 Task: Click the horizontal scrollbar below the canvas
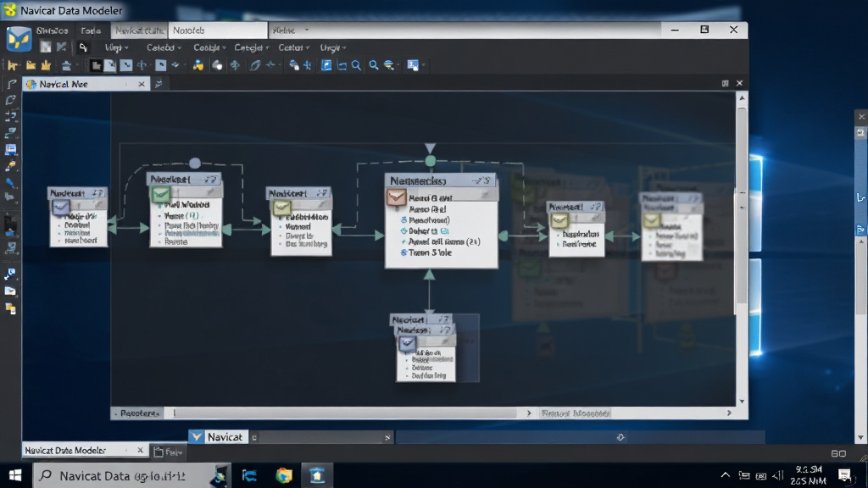pos(346,413)
